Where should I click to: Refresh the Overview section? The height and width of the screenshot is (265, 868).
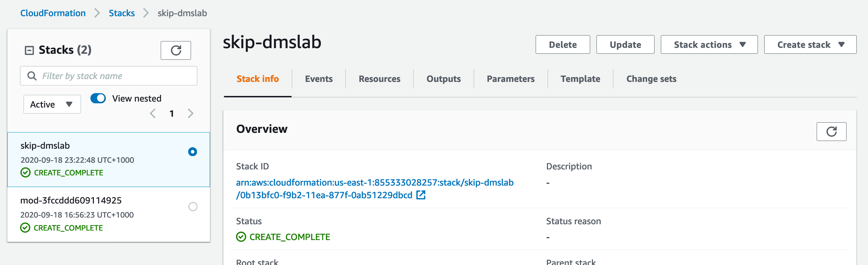(831, 131)
